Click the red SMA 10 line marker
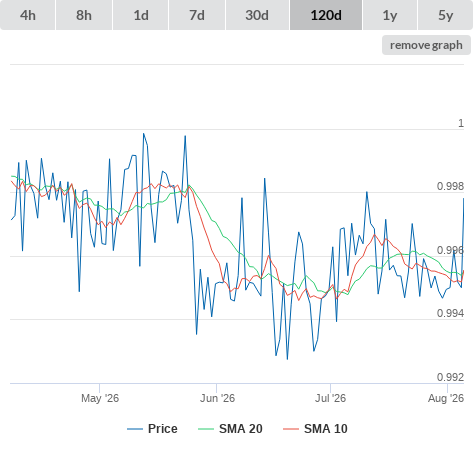 (x=291, y=429)
